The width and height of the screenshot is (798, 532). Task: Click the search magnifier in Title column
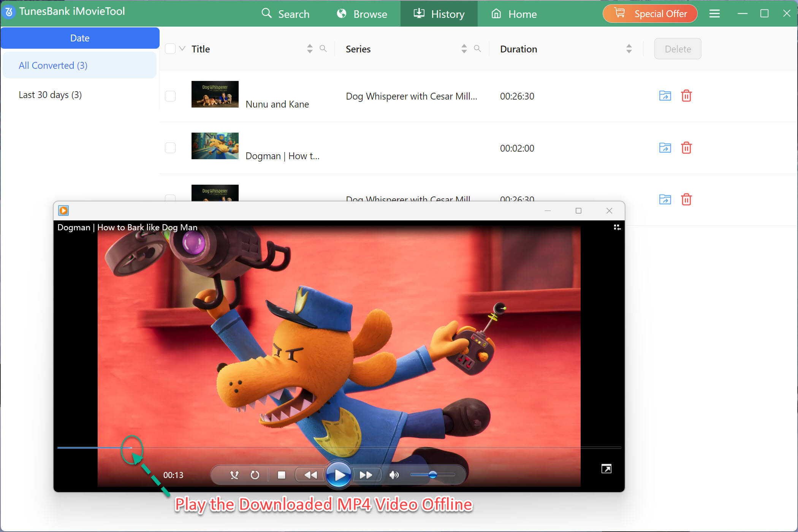point(323,49)
